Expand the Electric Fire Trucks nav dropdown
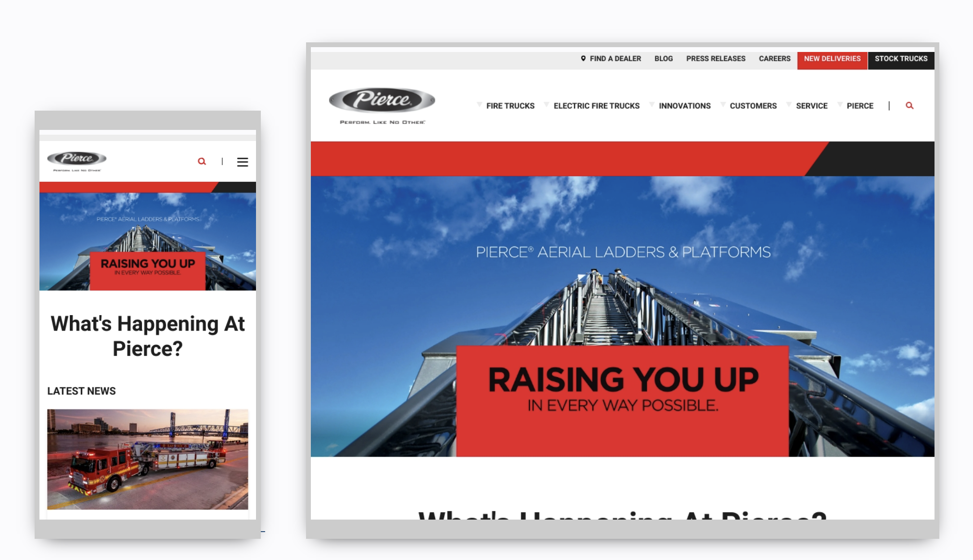This screenshot has height=560, width=973. (x=596, y=105)
